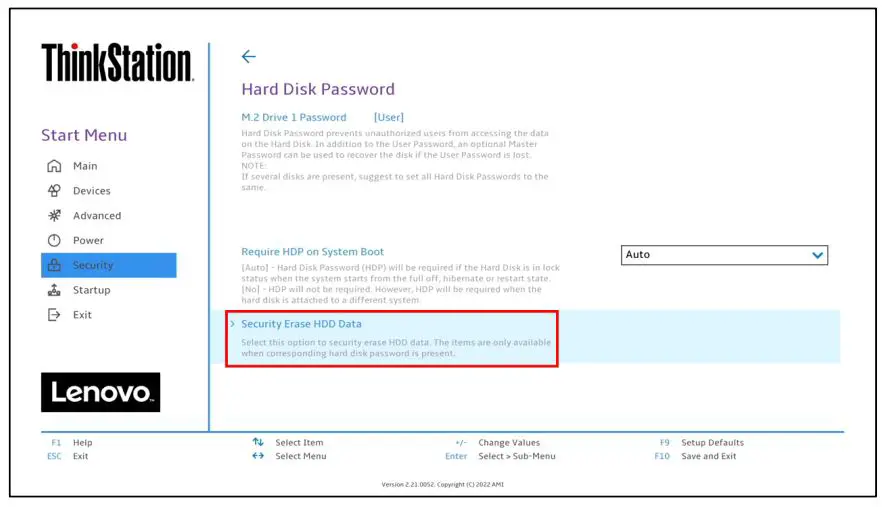Click the ThinkStation logo
This screenshot has height=507, width=889.
pos(117,62)
